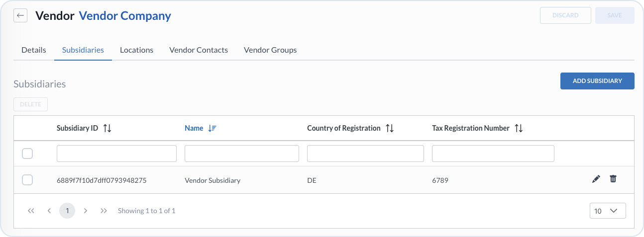The height and width of the screenshot is (237, 644).
Task: Go to next page arrow
Action: click(x=86, y=211)
